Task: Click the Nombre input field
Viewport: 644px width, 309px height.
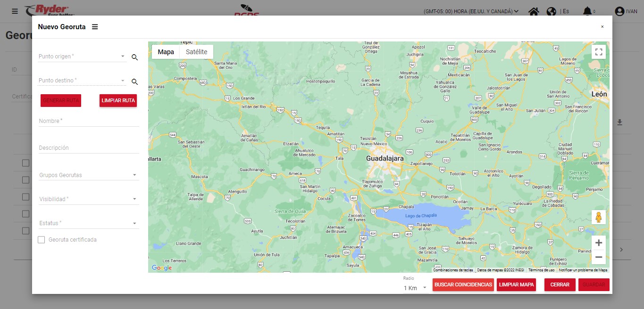Action: point(89,121)
